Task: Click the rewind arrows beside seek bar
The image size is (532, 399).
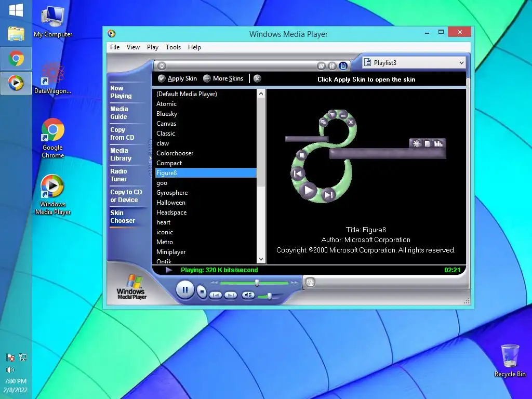Action: tap(214, 282)
